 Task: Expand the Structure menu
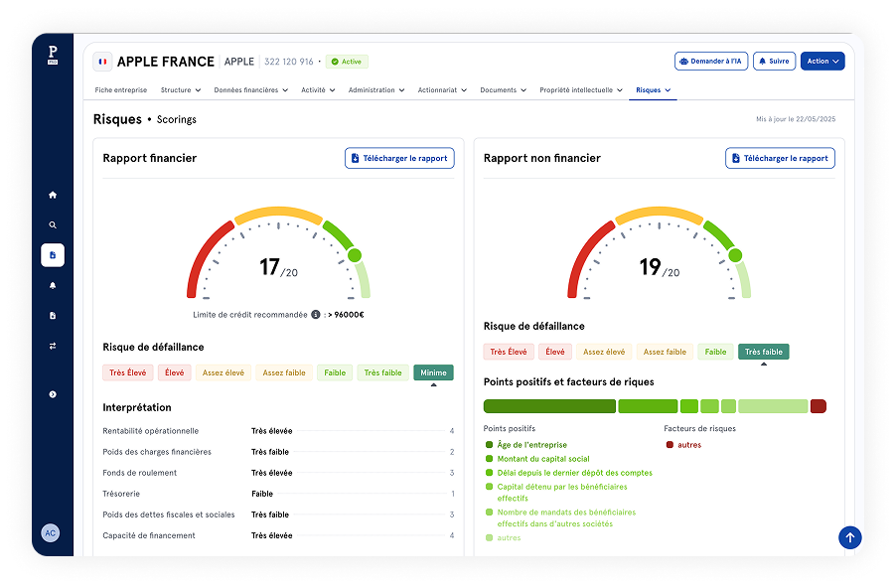click(x=181, y=90)
